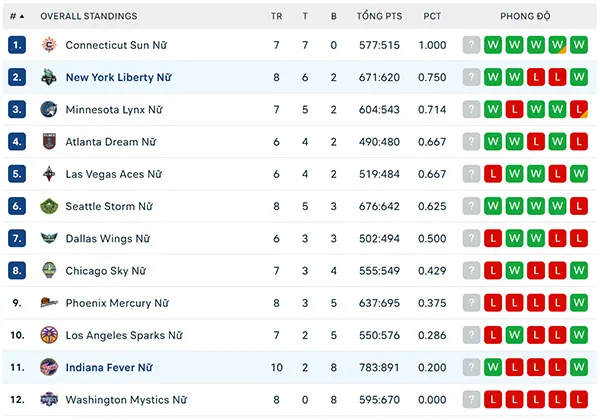Open the Atlanta Dream Nữ team page

[111, 142]
